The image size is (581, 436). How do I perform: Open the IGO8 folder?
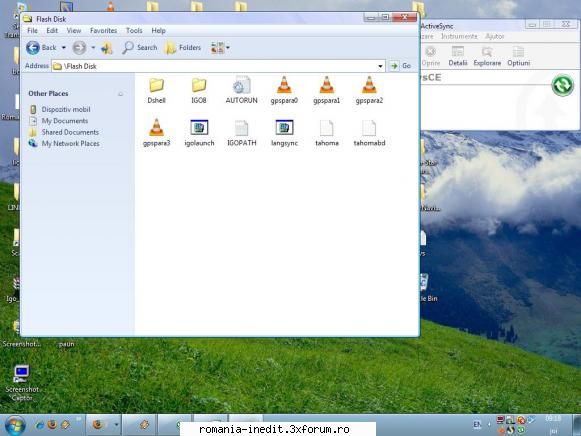[199, 90]
